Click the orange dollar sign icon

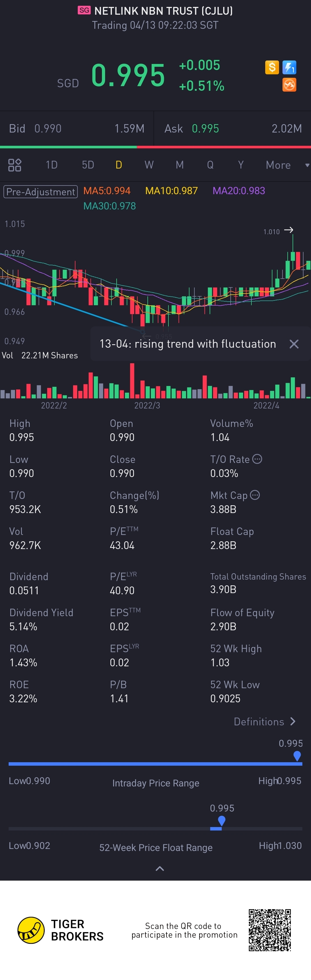coord(272,67)
